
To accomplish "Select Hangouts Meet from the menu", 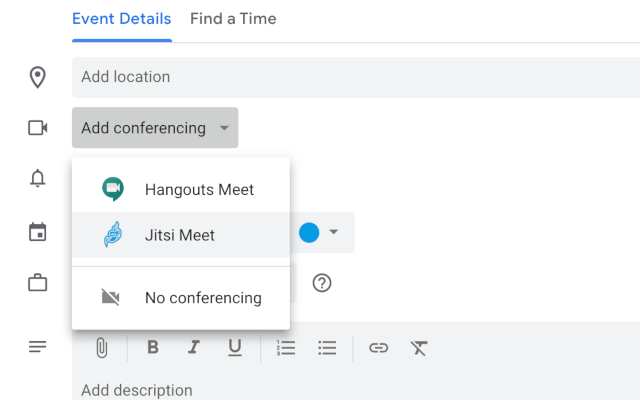I will click(x=181, y=189).
